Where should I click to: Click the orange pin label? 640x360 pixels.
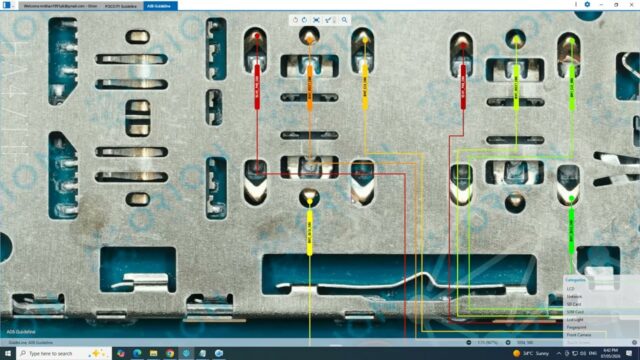click(x=310, y=87)
